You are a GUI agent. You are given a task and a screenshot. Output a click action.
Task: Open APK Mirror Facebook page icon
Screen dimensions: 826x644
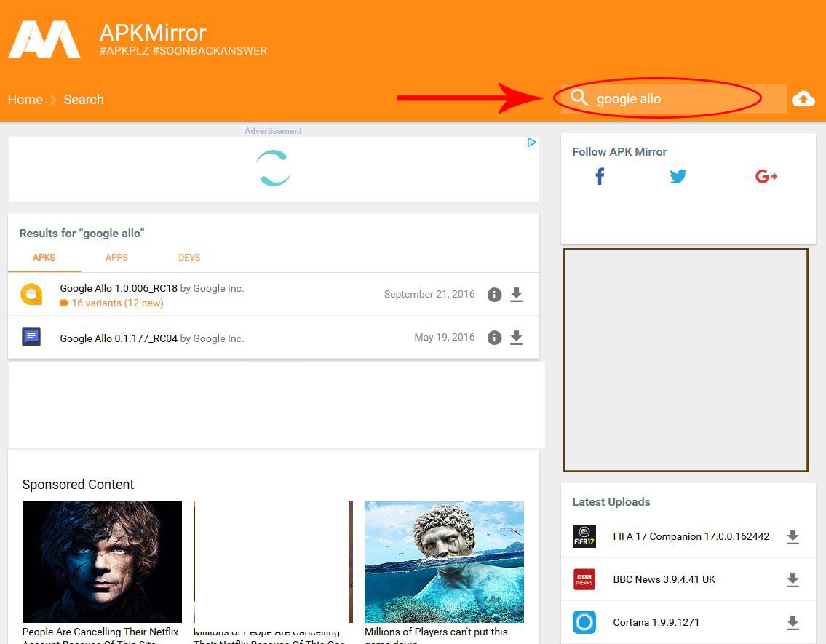coord(600,176)
